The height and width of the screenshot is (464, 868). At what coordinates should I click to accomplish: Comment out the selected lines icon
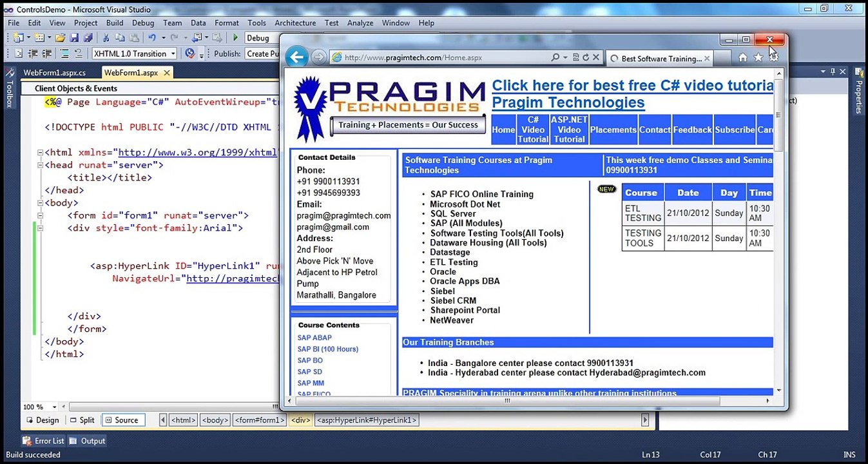point(64,53)
